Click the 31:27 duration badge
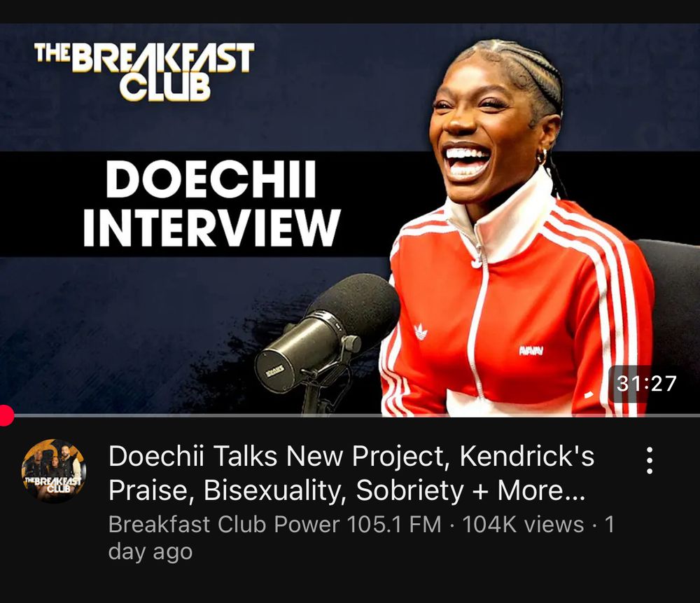The height and width of the screenshot is (603, 700). [646, 384]
